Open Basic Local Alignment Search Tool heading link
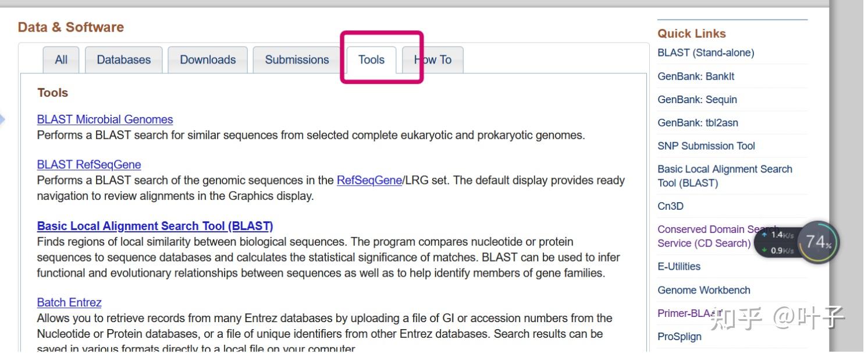Screen dimensions: 868x353 [155, 226]
